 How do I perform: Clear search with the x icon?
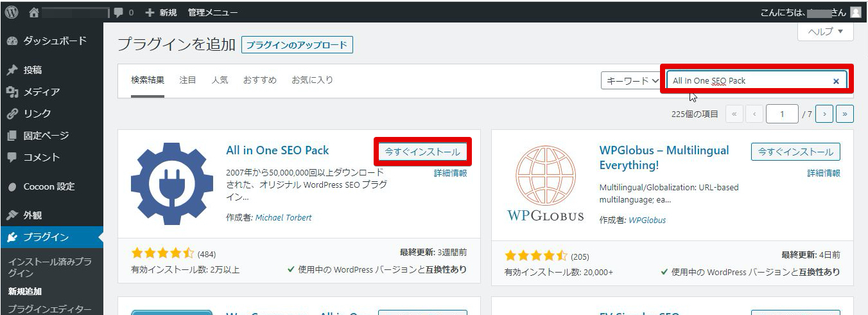click(836, 81)
